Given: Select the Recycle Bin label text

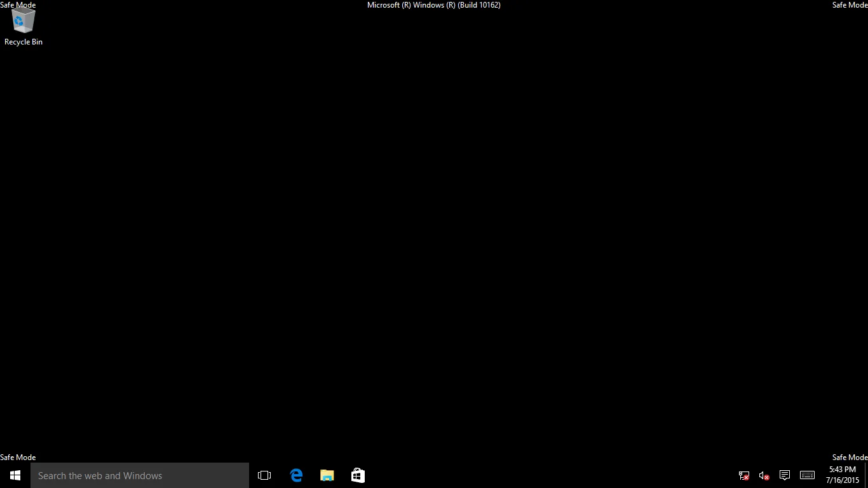Looking at the screenshot, I should tap(23, 42).
